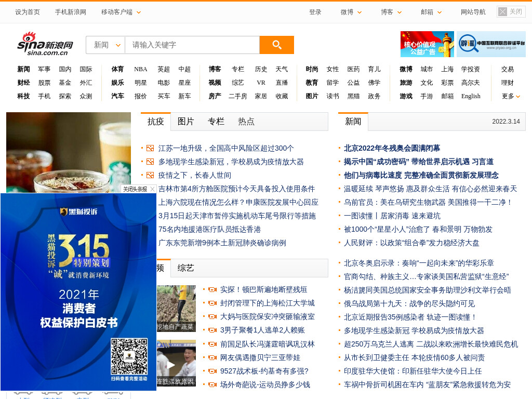Click 设为首页 link
This screenshot has width=532, height=399.
click(x=28, y=12)
